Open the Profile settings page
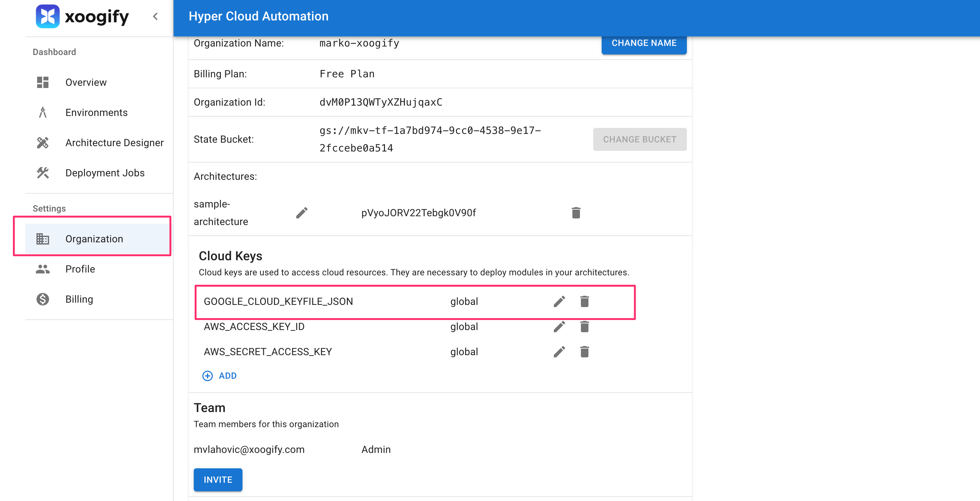 pos(80,269)
